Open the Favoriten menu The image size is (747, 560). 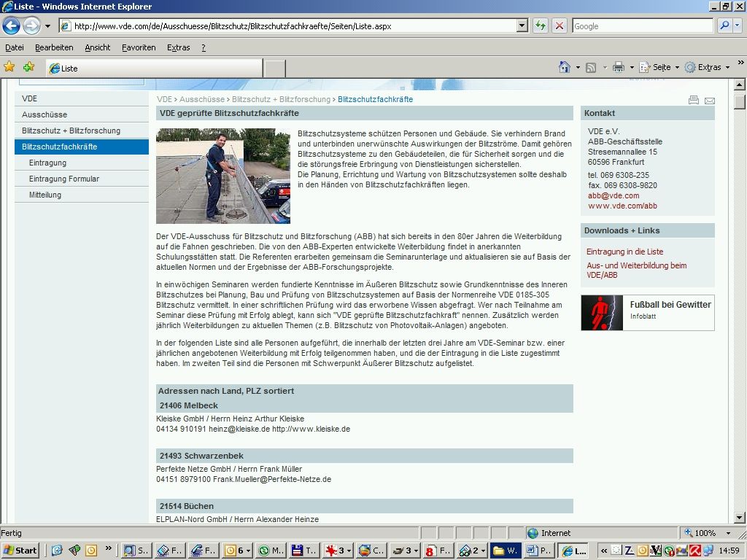(139, 47)
